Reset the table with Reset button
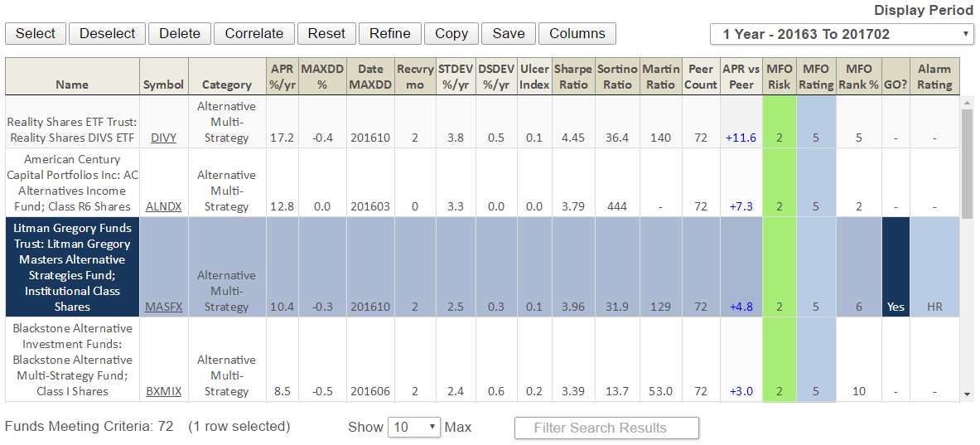Viewport: 980px width, 445px height. (326, 33)
